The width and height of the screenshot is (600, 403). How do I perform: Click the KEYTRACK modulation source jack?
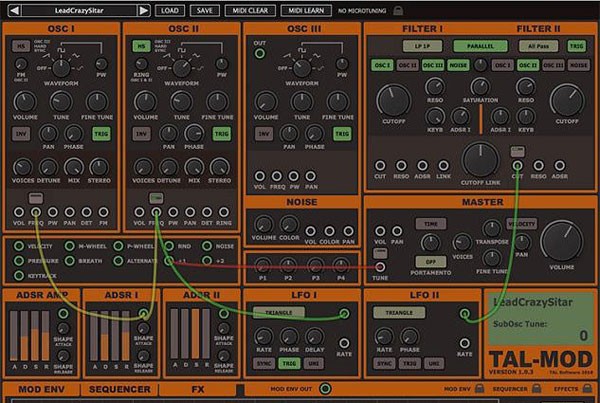(19, 275)
